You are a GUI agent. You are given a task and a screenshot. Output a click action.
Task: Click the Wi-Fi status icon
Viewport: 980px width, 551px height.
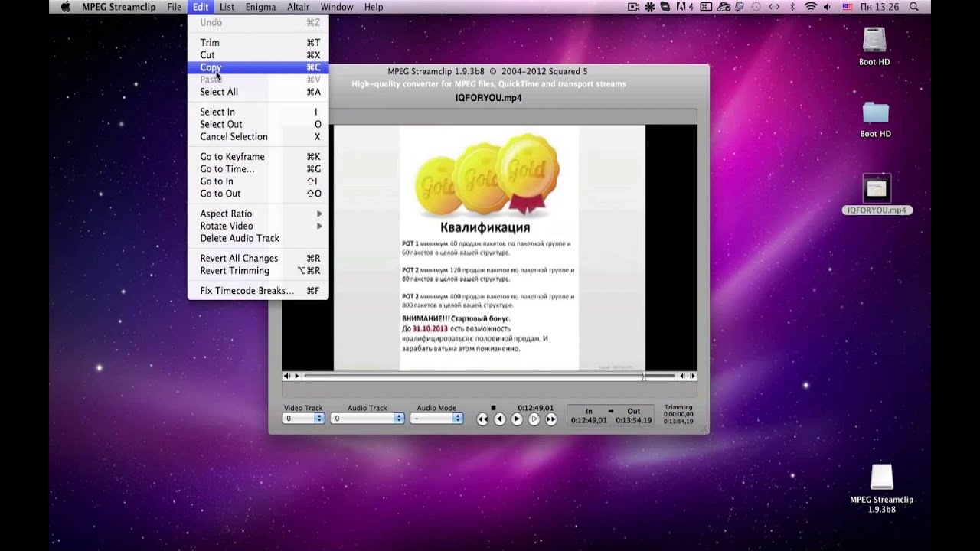coord(811,7)
